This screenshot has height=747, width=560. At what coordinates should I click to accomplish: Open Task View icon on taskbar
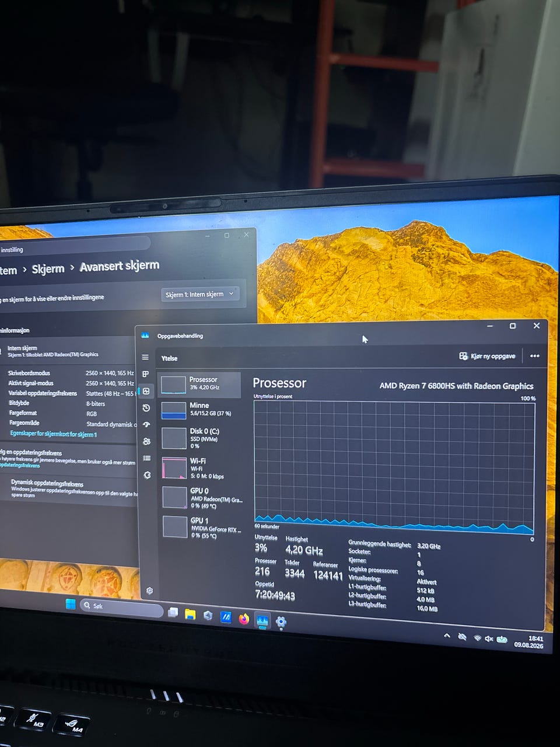click(173, 612)
